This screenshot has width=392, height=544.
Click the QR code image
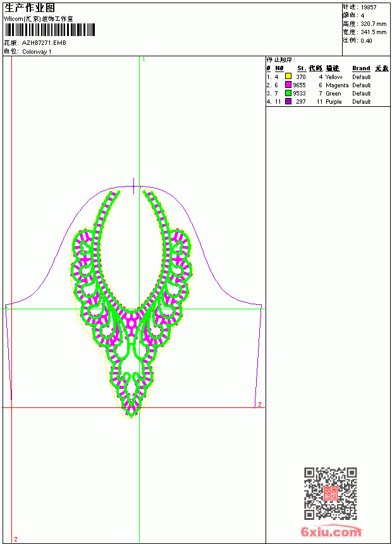coord(331,493)
